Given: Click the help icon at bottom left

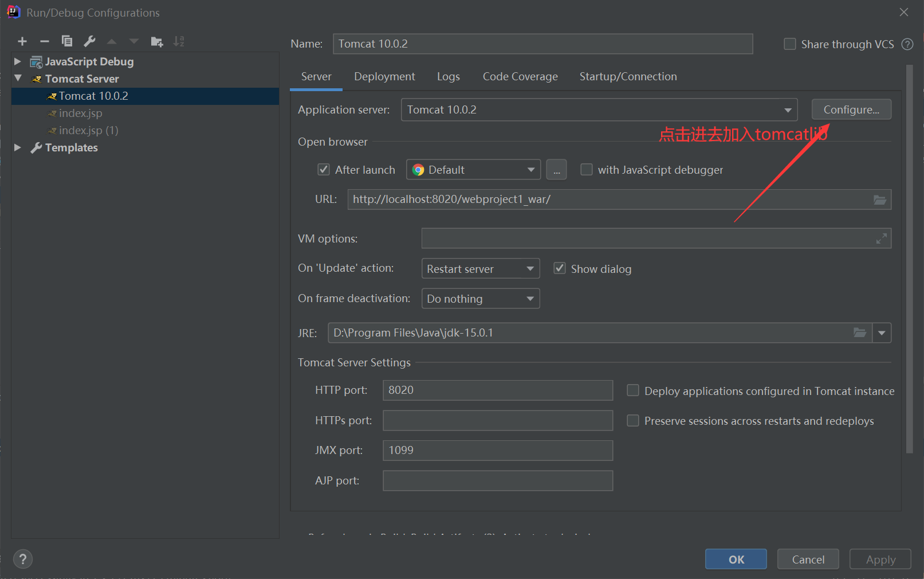Looking at the screenshot, I should pos(22,558).
